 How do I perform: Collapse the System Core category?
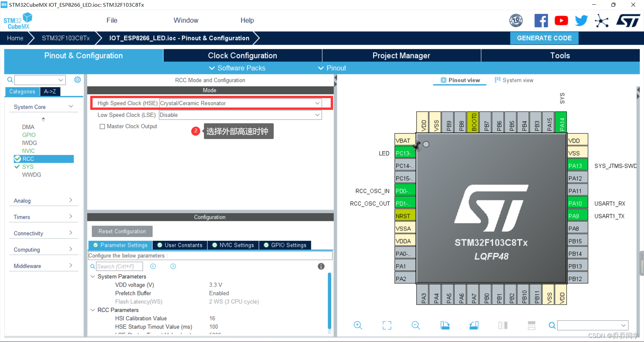[x=43, y=107]
